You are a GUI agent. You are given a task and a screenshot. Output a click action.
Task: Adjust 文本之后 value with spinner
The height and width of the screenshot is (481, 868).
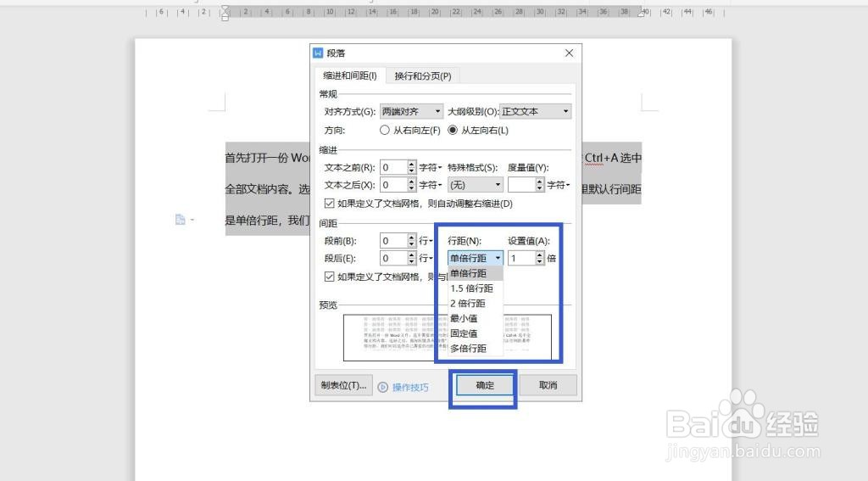click(x=411, y=185)
